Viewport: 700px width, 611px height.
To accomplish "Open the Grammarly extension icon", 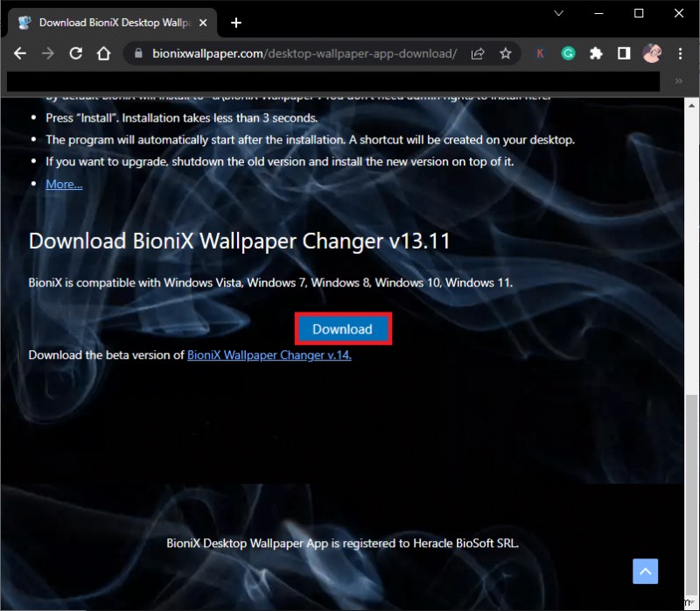I will tap(569, 53).
